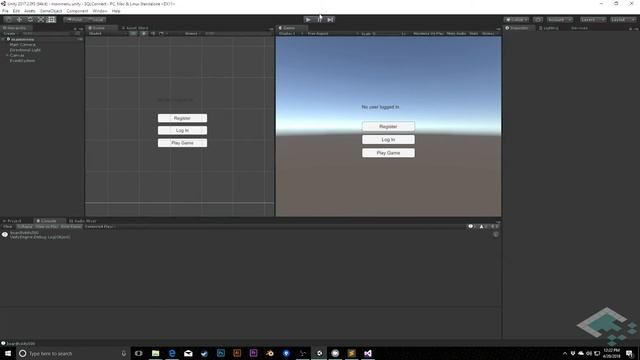Toggle 2D mode in Scene view

[x=133, y=33]
